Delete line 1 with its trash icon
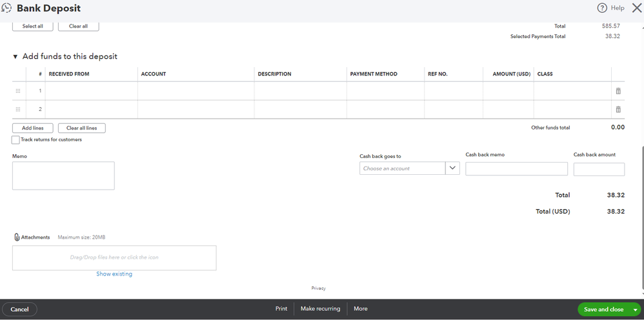This screenshot has width=644, height=320. 618,91
